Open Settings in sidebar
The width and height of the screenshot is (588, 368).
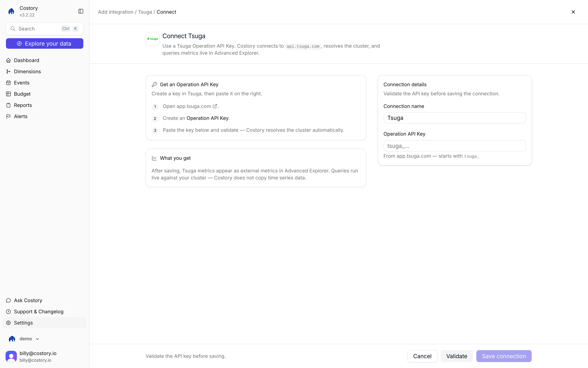[x=45, y=323]
